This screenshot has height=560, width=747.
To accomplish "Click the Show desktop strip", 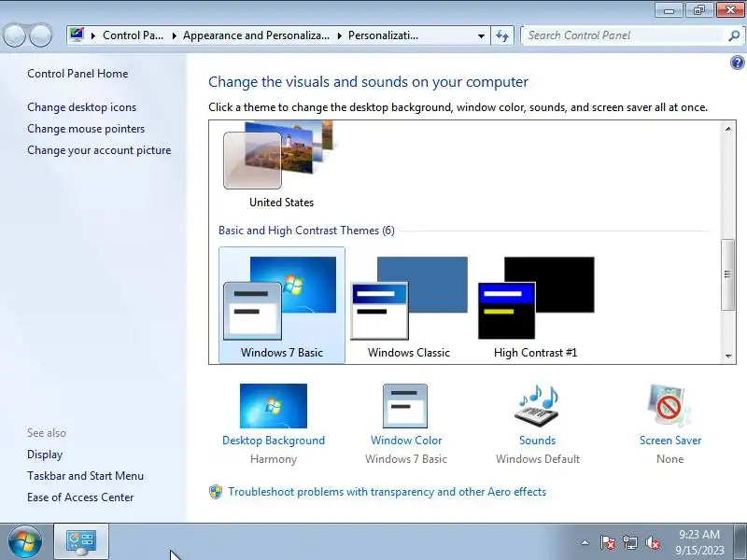I will (740, 541).
